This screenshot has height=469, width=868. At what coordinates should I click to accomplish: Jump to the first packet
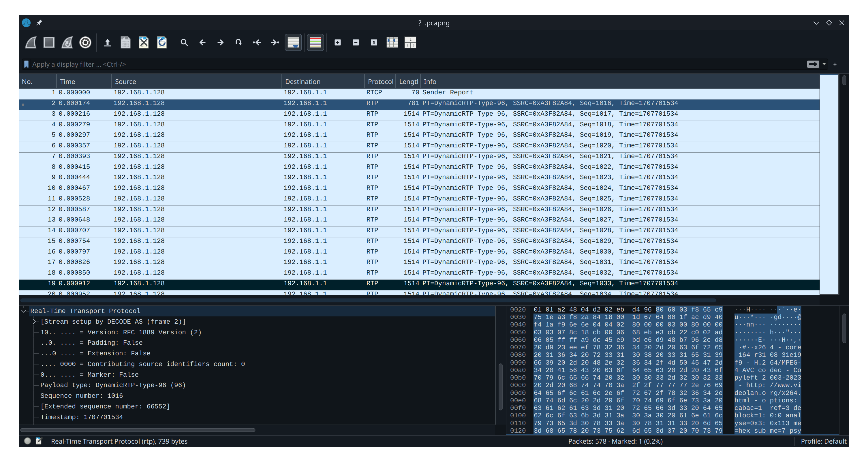pyautogui.click(x=257, y=42)
